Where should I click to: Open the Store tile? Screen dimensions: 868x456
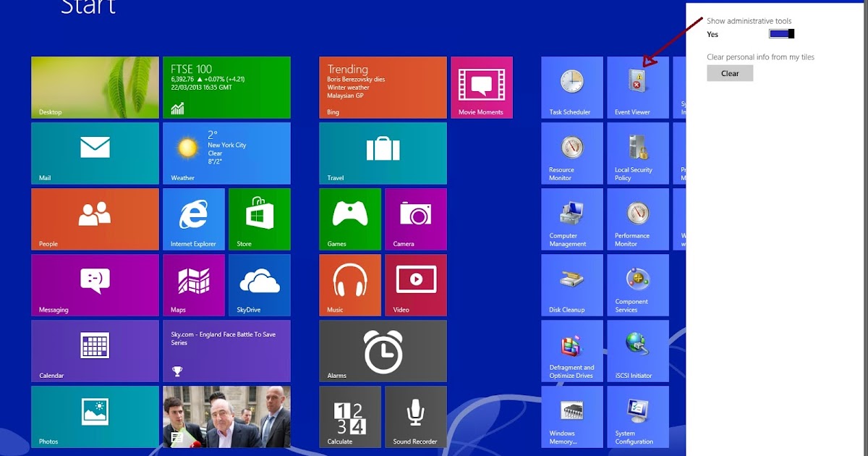[260, 219]
